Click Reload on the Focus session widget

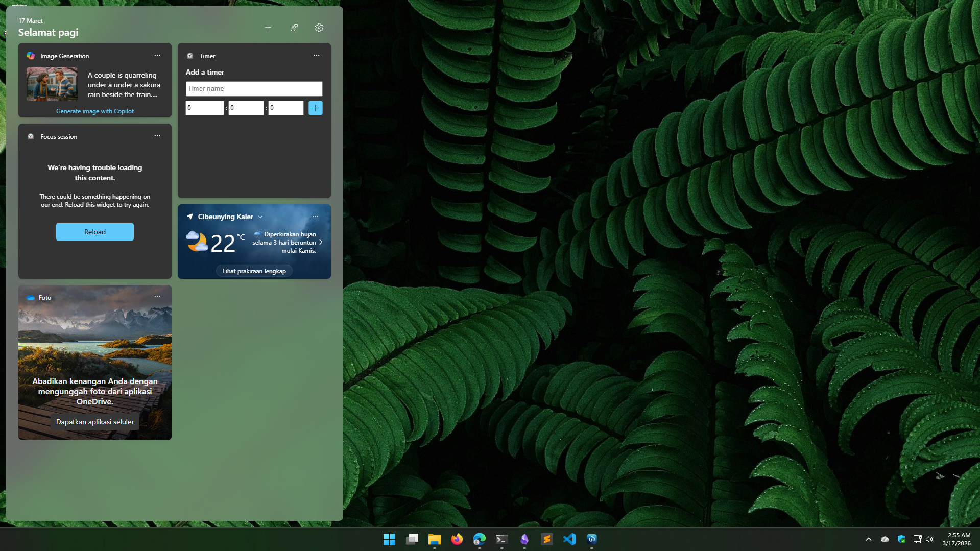click(x=94, y=231)
